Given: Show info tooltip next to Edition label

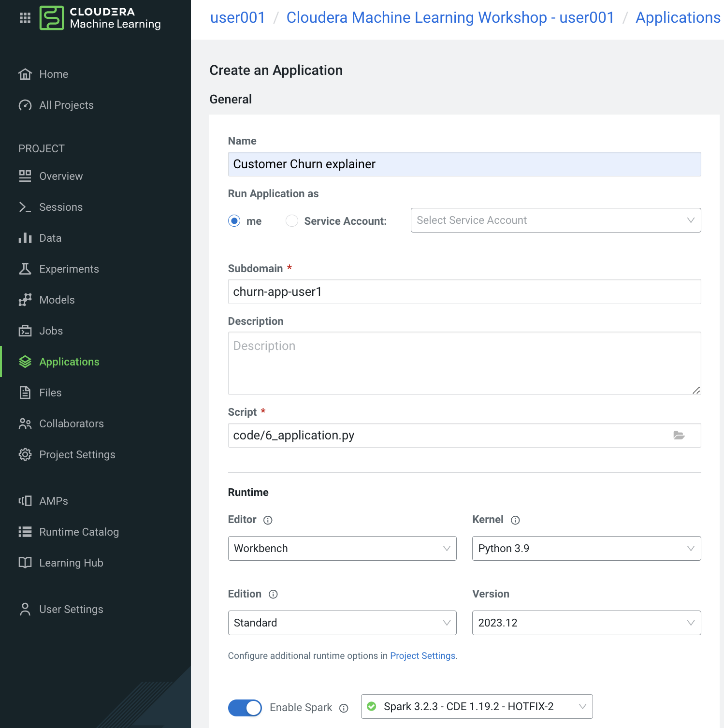Looking at the screenshot, I should pyautogui.click(x=273, y=594).
